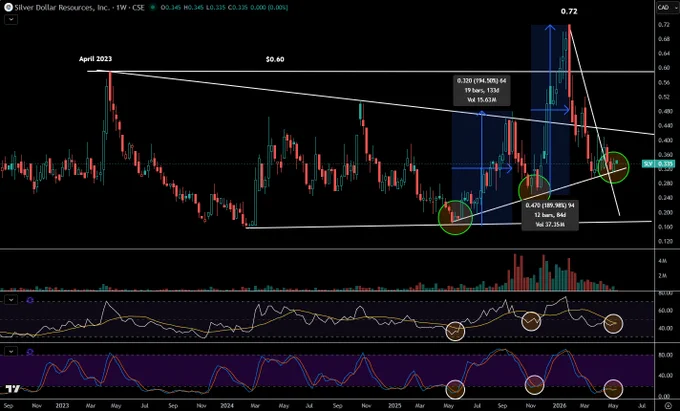Click the 60.00 RSI scale label
Screen dimensions: 680x411
pyautogui.click(x=665, y=311)
